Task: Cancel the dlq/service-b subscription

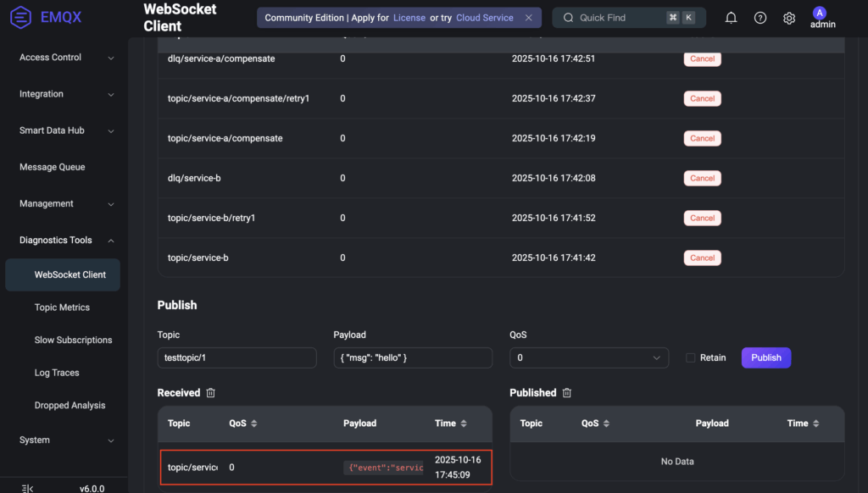Action: coord(702,178)
